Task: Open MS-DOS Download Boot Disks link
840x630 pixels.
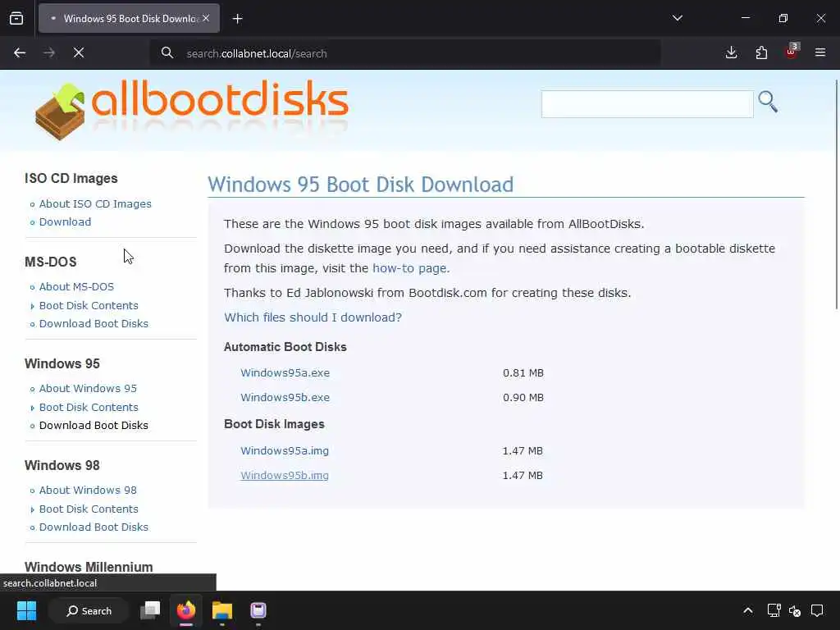Action: (x=94, y=323)
